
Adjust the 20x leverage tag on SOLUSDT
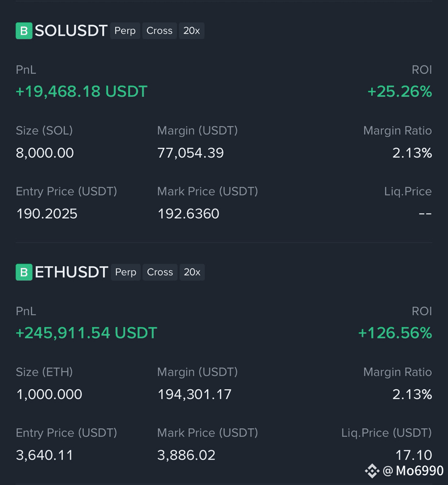(x=192, y=31)
